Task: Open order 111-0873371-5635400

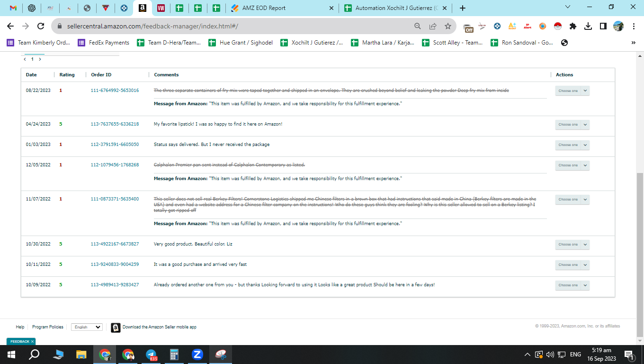Action: (115, 199)
